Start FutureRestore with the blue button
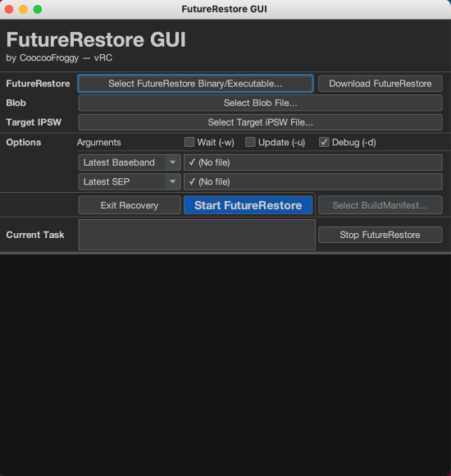This screenshot has width=451, height=476. 248,205
